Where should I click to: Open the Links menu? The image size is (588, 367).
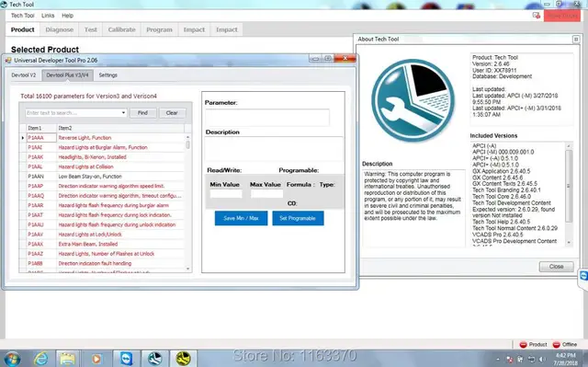pyautogui.click(x=48, y=16)
